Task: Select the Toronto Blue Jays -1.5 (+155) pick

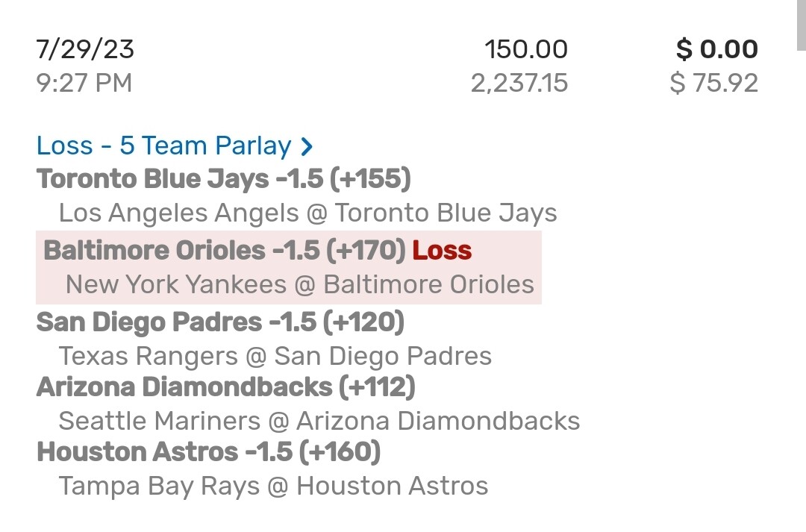Action: click(x=224, y=179)
